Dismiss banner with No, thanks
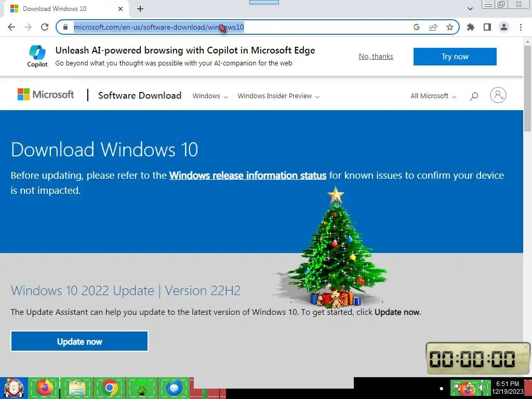Screen dimensions: 532x399 pyautogui.click(x=376, y=56)
